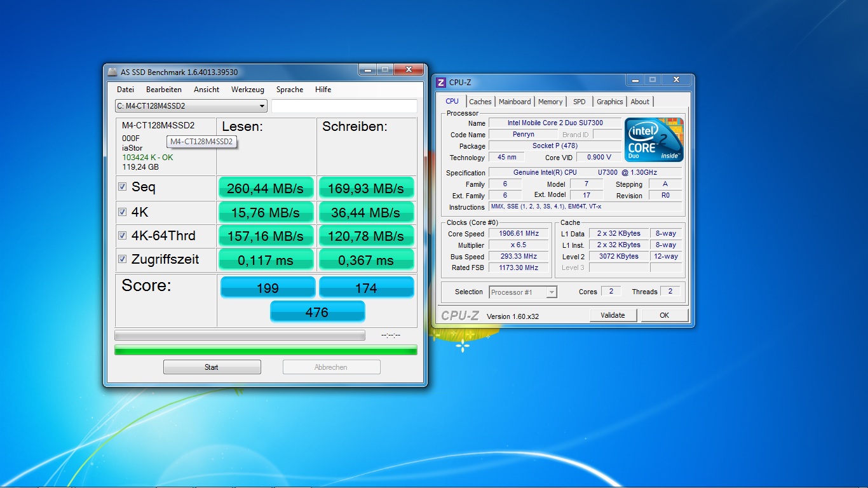Viewport: 868px width, 488px height.
Task: Click the total score 476
Action: tap(317, 311)
